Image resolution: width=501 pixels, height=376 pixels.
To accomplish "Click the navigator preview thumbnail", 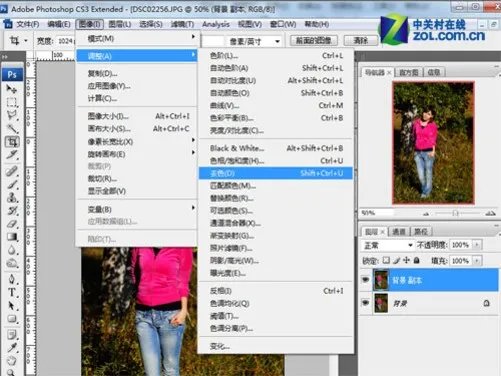I will [433, 142].
